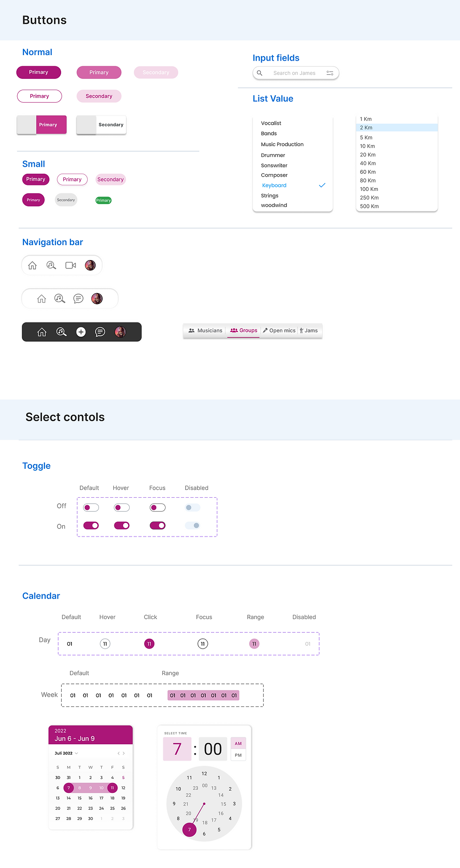
Task: Open the video camera icon in the navigation bar
Action: [x=70, y=265]
